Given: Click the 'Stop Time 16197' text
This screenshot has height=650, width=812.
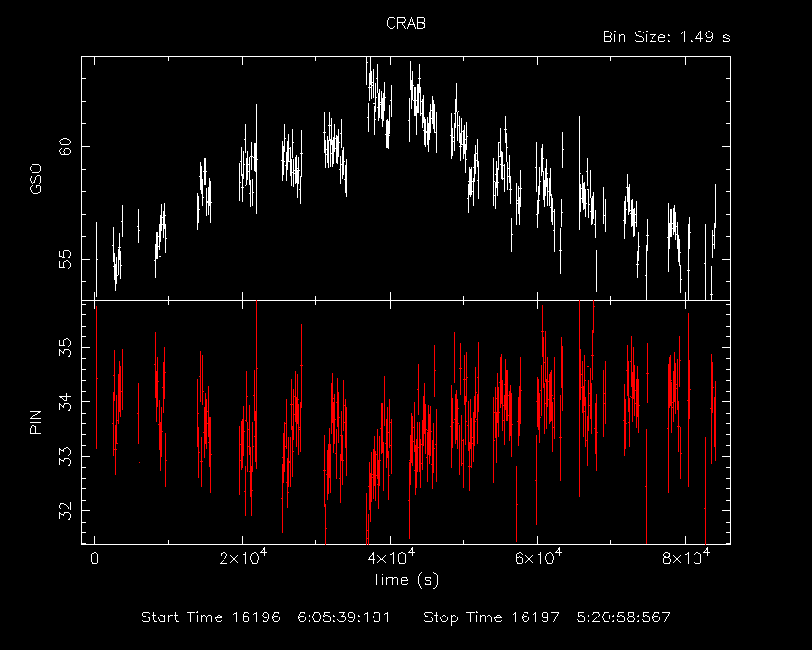Looking at the screenshot, I should [491, 617].
